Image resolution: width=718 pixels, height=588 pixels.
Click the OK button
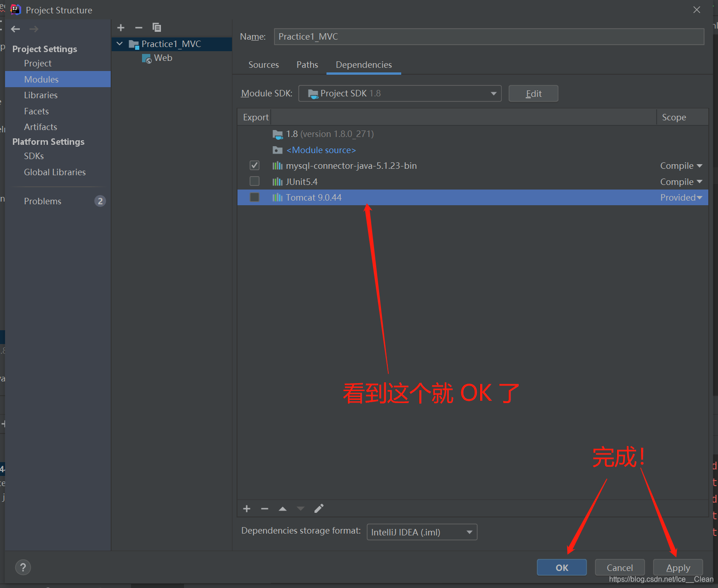tap(562, 568)
